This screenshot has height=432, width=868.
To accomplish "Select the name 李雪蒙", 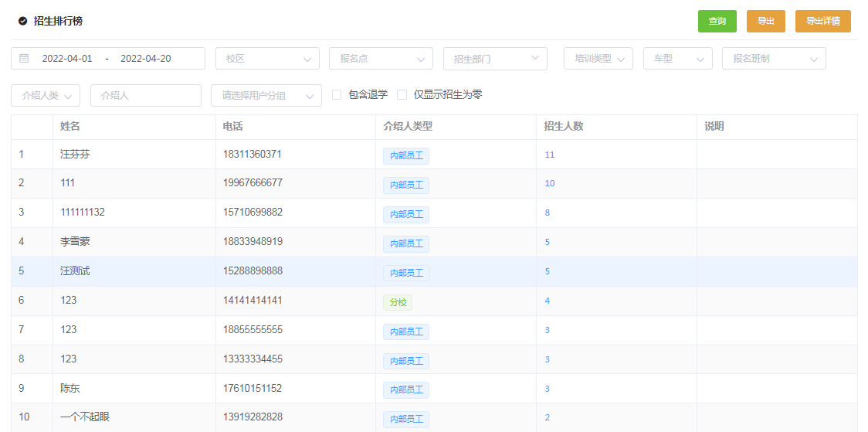I will click(x=75, y=241).
